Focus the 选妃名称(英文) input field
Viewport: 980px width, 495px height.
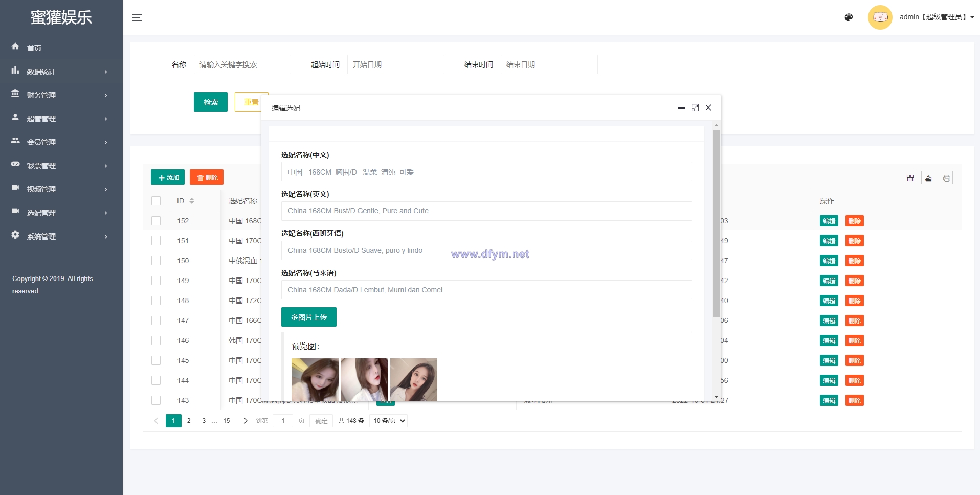[486, 211]
